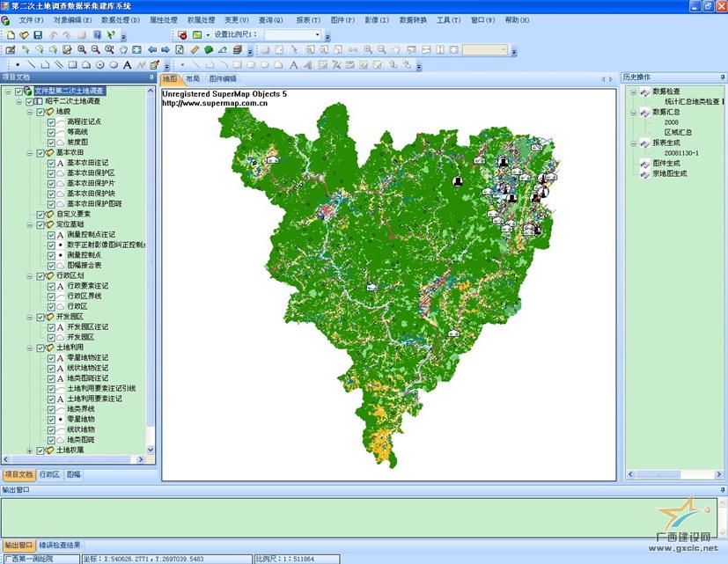The width and height of the screenshot is (728, 564).
Task: Collapse 数据汇总 in history panel
Action: pyautogui.click(x=633, y=113)
